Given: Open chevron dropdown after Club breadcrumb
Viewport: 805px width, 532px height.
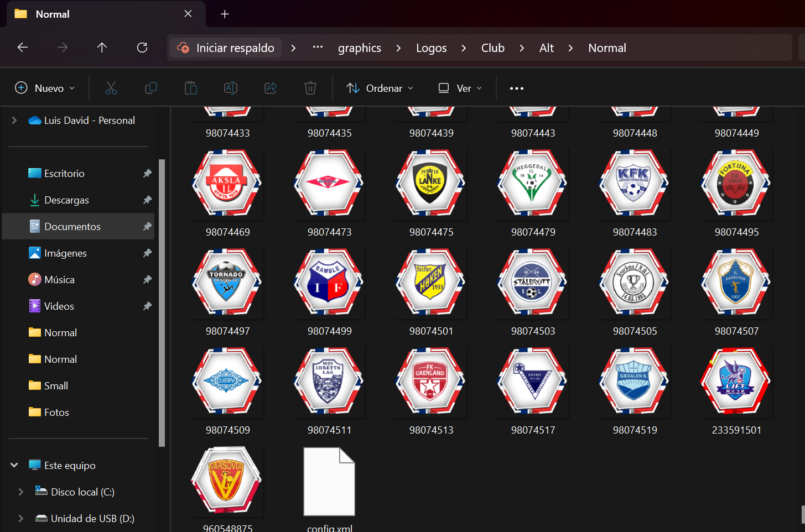Looking at the screenshot, I should [522, 48].
